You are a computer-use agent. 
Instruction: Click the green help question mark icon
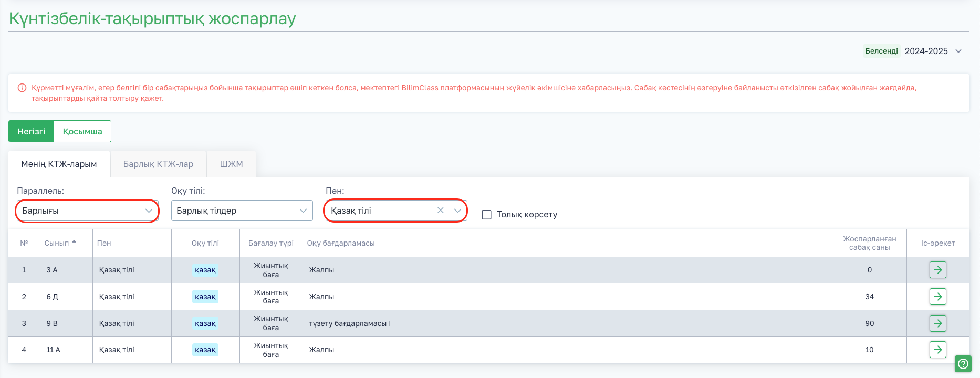click(x=963, y=363)
